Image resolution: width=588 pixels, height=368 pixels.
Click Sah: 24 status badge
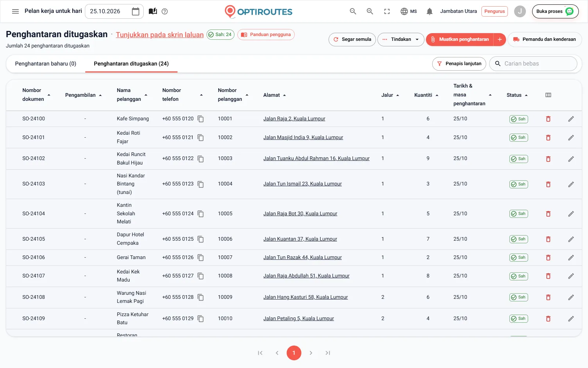(220, 35)
